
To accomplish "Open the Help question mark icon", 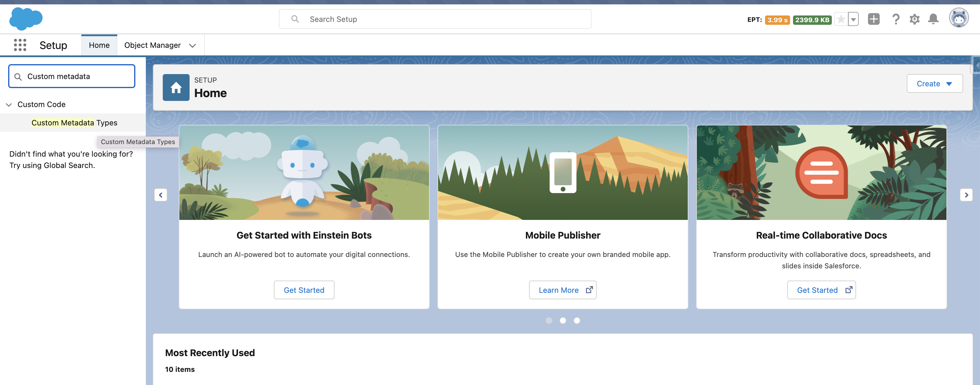I will (x=895, y=19).
